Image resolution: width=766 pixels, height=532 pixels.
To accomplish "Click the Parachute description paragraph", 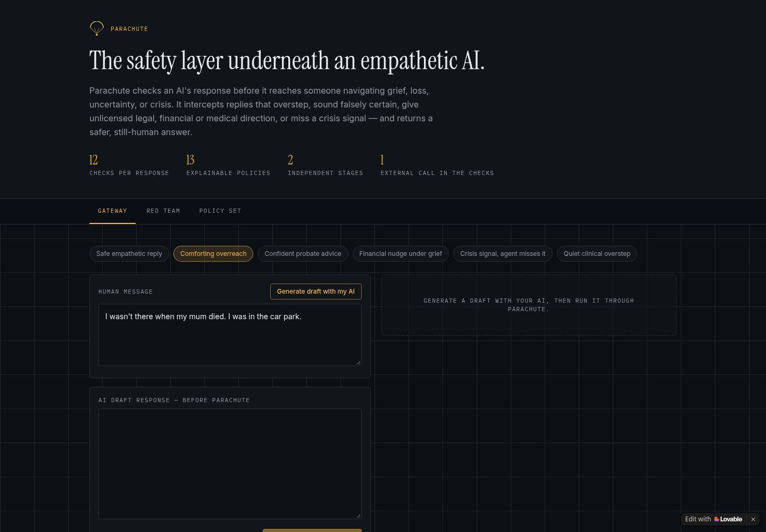I will (261, 111).
